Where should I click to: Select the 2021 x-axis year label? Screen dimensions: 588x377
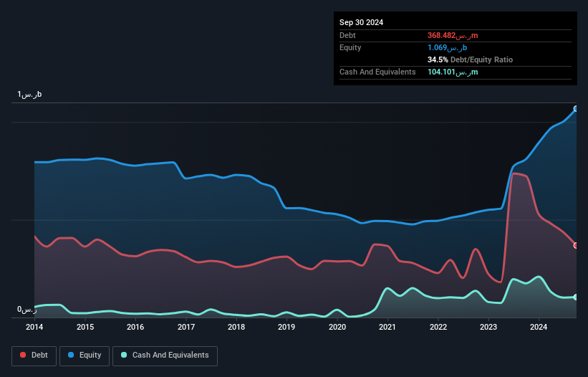(387, 328)
